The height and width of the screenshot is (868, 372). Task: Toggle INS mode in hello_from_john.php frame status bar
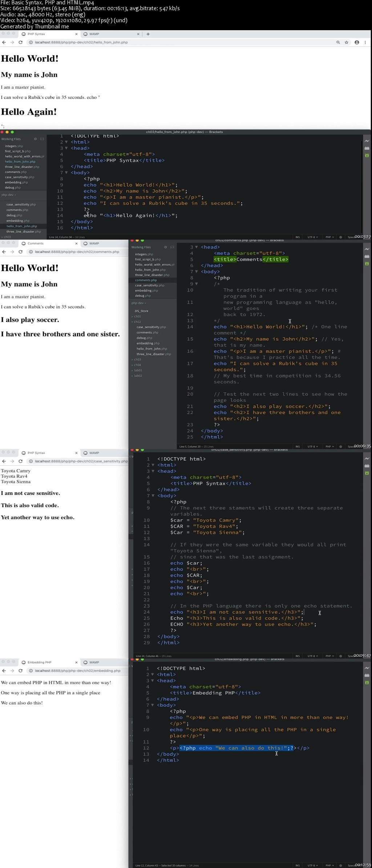point(298,237)
